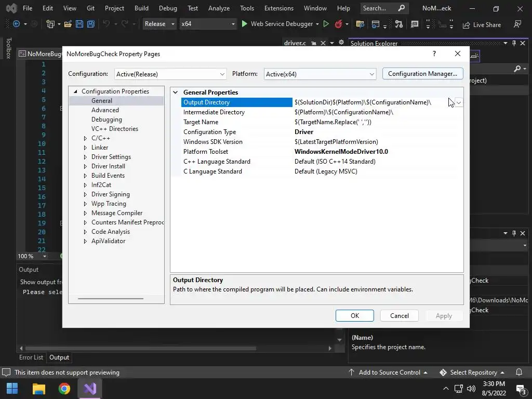Click the Output pane horizontal scrollbar
Image resolution: width=532 pixels, height=399 pixels.
click(x=140, y=348)
